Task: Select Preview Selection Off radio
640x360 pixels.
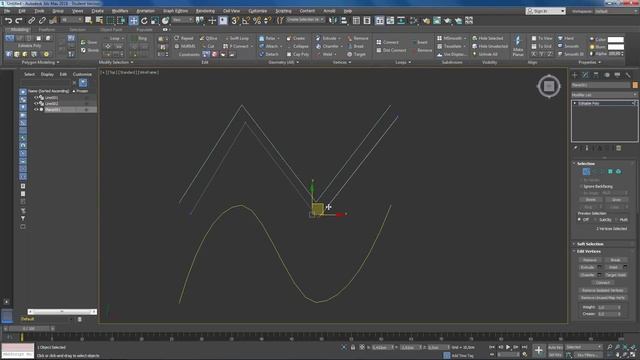Action: pyautogui.click(x=579, y=220)
